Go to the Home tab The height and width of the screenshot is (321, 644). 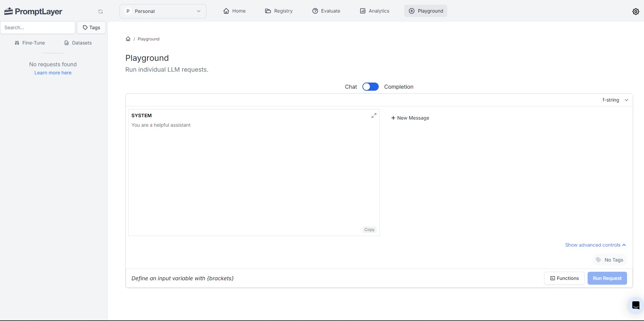[x=234, y=11]
